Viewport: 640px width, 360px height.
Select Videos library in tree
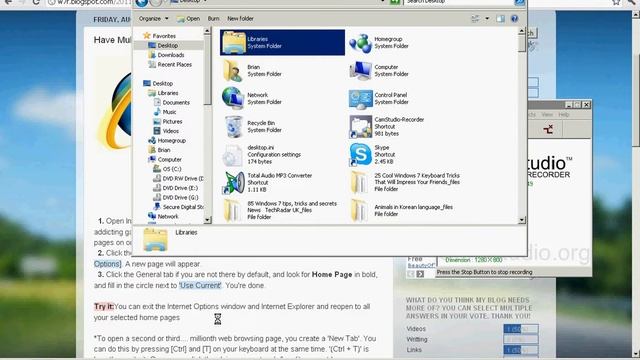coord(166,131)
